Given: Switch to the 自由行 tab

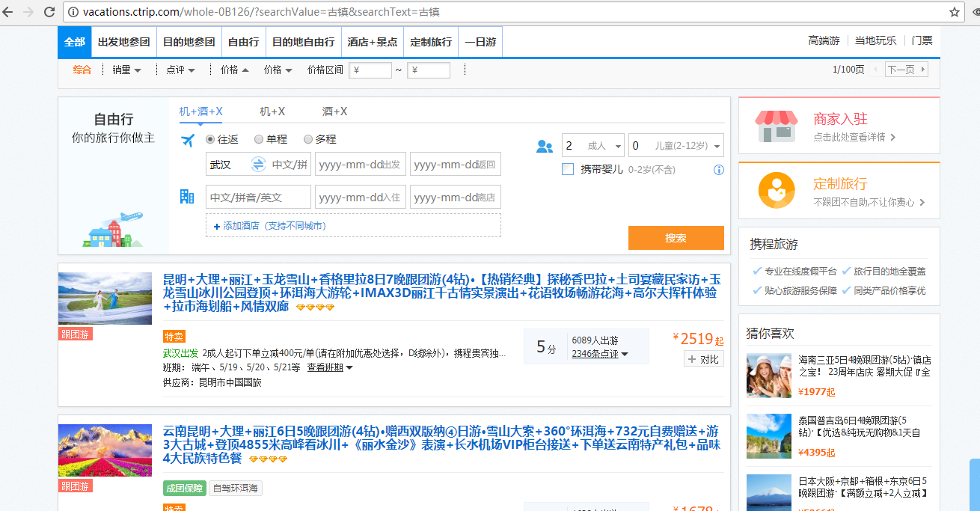Looking at the screenshot, I should (x=243, y=42).
